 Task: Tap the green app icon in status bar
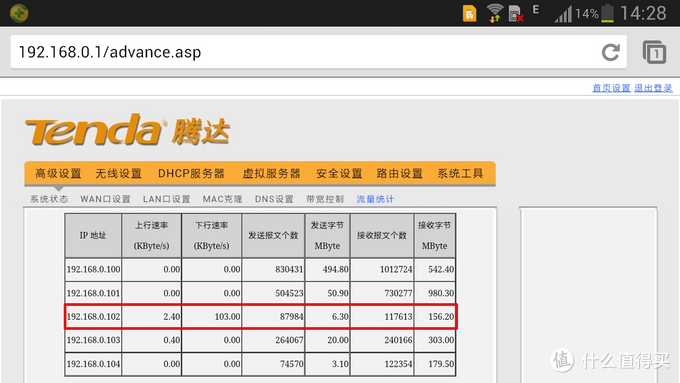(x=19, y=13)
